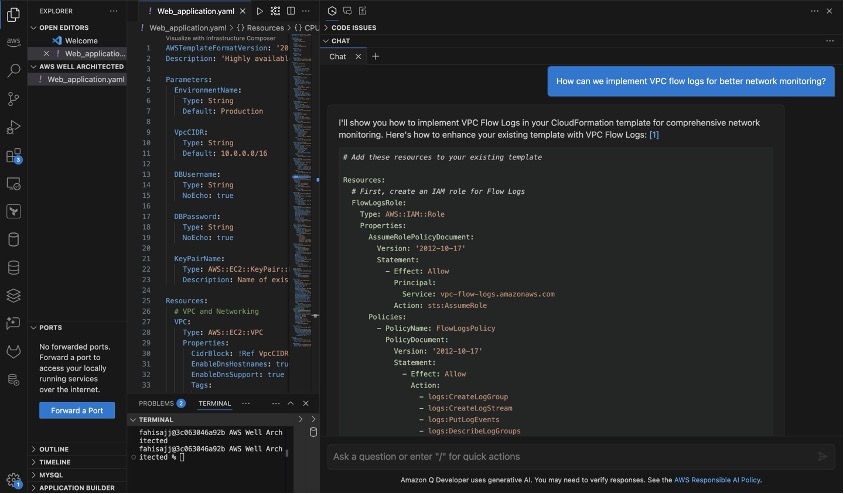Split the editor to the right
844x494 pixels.
(291, 11)
